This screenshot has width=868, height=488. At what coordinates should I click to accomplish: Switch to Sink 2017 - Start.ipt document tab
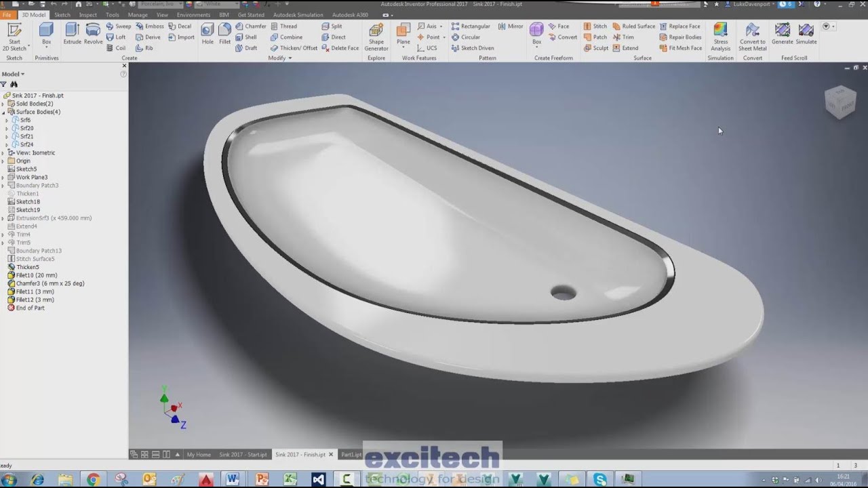(243, 455)
